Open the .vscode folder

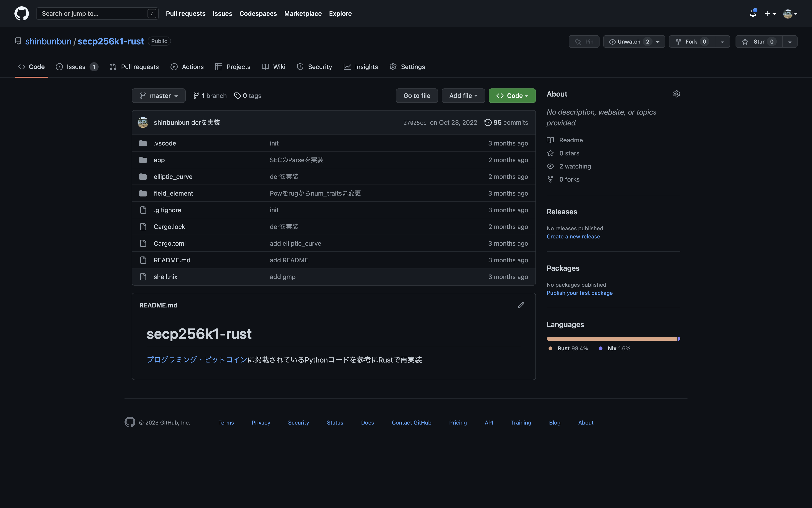pyautogui.click(x=165, y=143)
